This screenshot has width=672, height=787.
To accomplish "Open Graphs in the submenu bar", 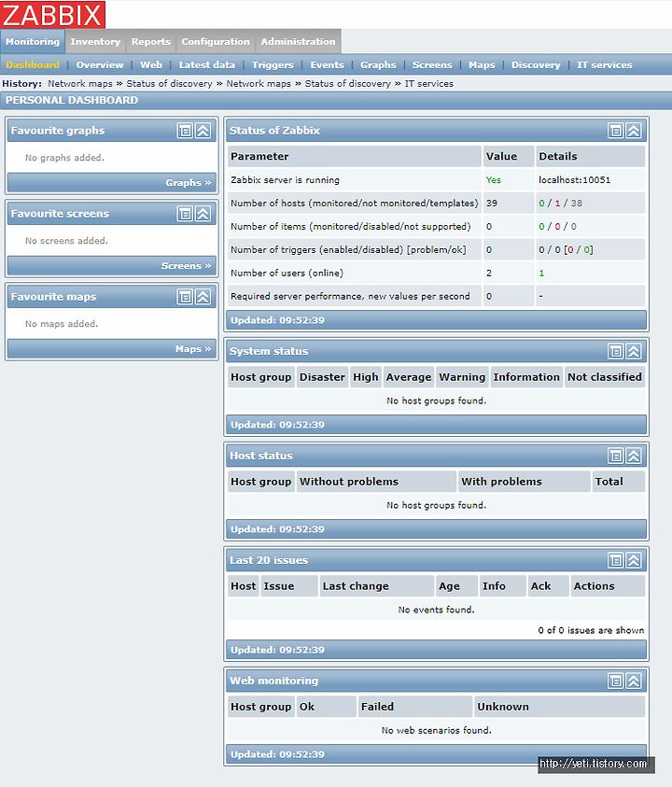I will click(x=378, y=64).
